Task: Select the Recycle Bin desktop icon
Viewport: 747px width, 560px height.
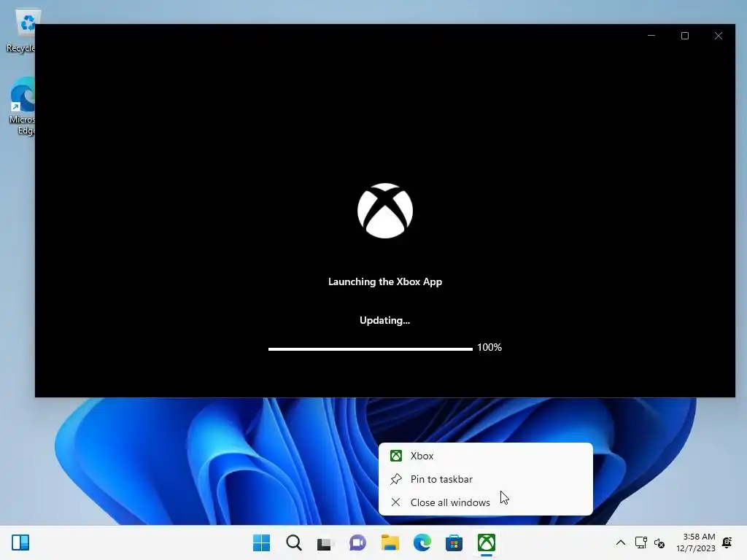Action: point(21,31)
